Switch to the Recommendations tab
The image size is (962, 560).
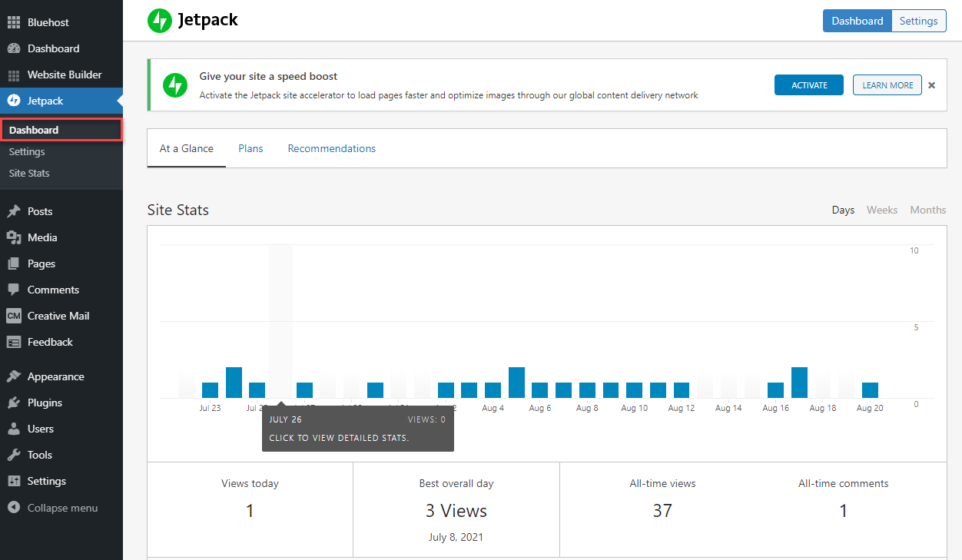[332, 148]
